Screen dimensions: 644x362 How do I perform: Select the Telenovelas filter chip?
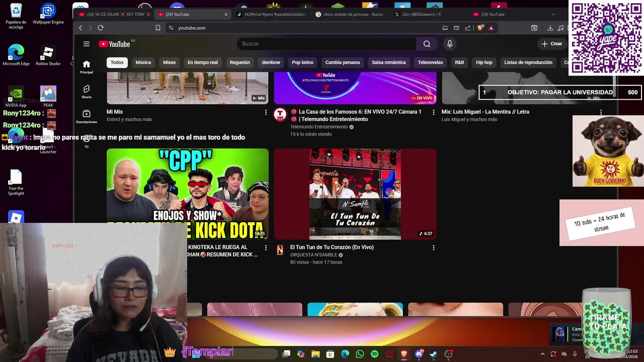tap(430, 62)
